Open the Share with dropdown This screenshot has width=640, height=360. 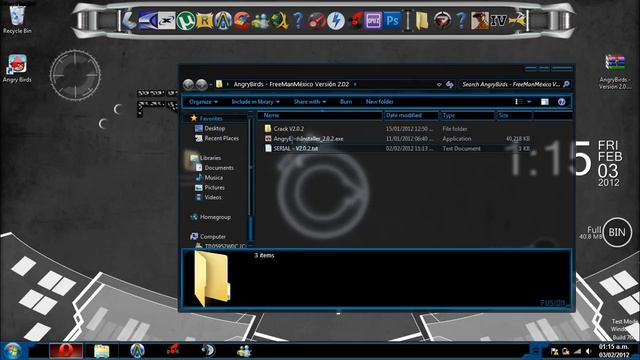pyautogui.click(x=310, y=102)
